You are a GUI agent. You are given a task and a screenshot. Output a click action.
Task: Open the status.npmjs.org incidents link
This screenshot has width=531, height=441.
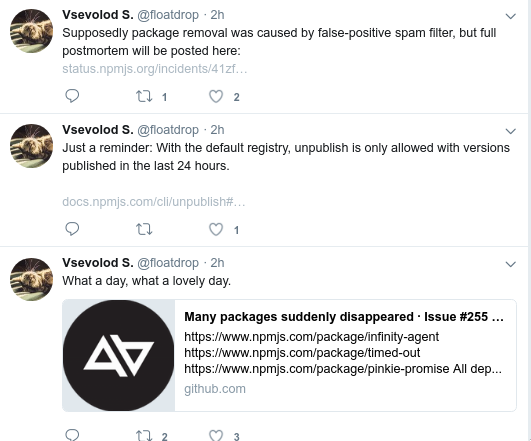tap(155, 69)
